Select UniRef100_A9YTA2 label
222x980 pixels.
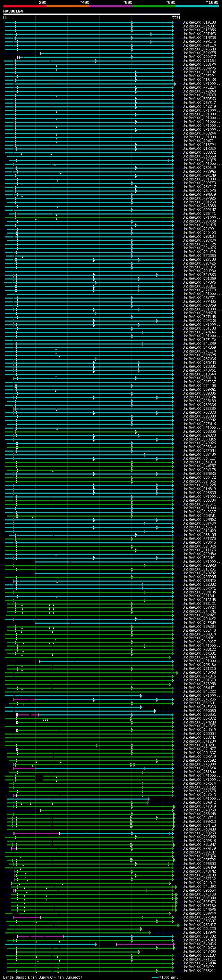point(199,72)
